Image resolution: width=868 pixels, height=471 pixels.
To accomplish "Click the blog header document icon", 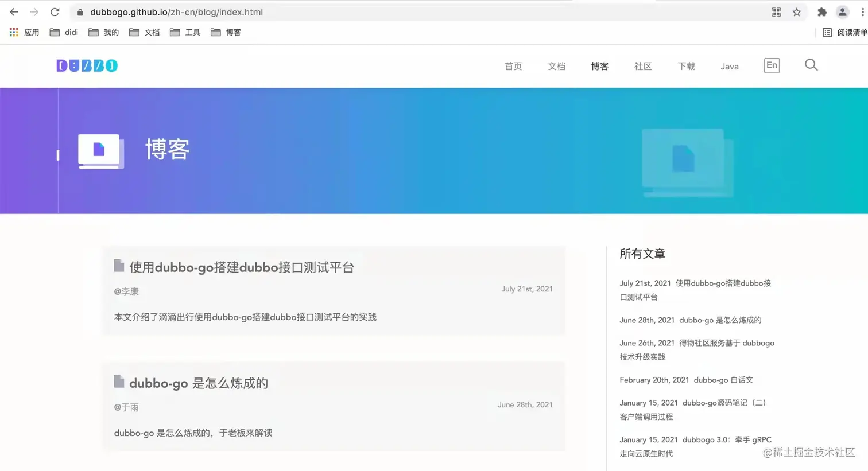I will coord(100,151).
